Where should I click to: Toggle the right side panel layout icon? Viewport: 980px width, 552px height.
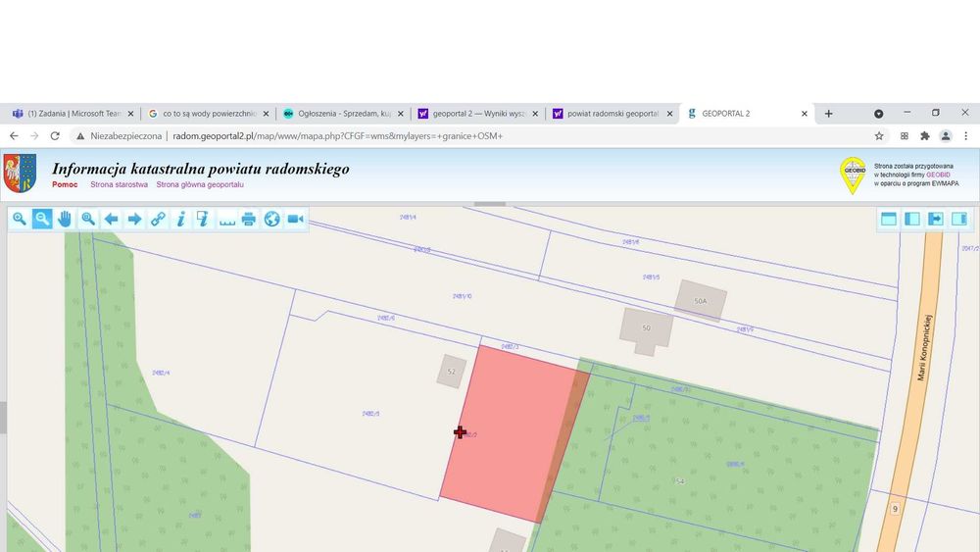(x=959, y=219)
